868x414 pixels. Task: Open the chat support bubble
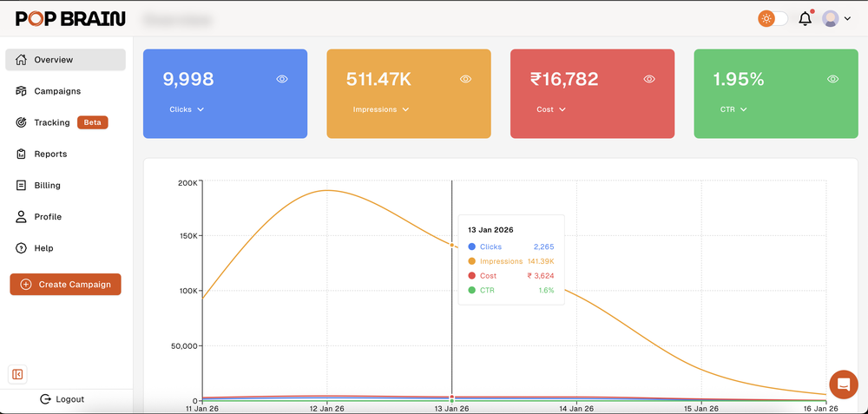pyautogui.click(x=844, y=384)
